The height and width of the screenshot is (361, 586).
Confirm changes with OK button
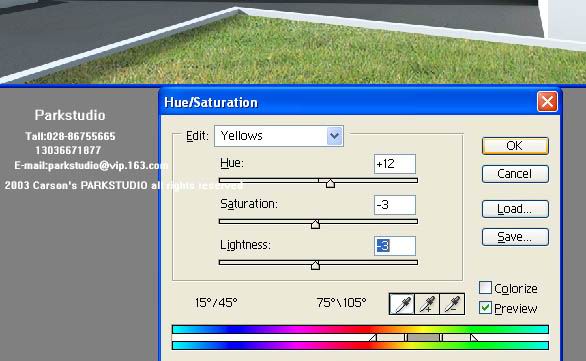click(515, 146)
